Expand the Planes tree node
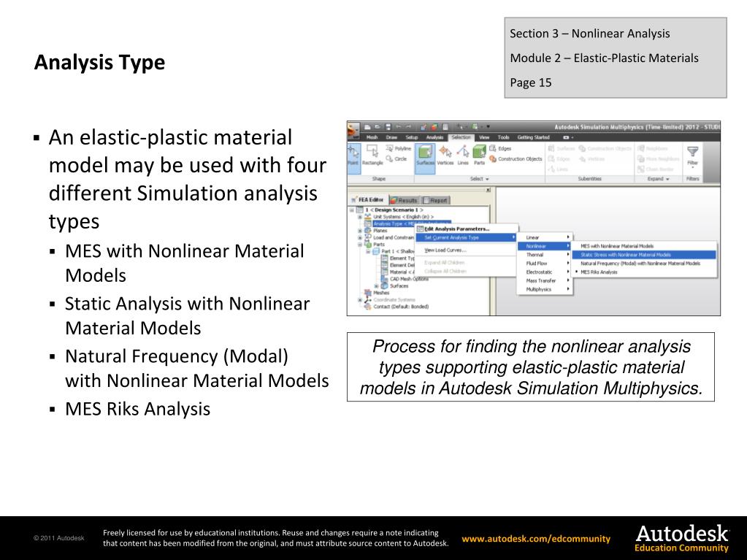Viewport: 747px width, 560px height. pos(360,231)
